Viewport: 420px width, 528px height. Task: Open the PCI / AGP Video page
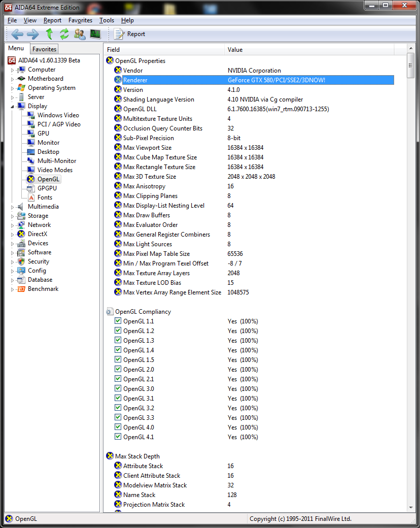click(59, 124)
